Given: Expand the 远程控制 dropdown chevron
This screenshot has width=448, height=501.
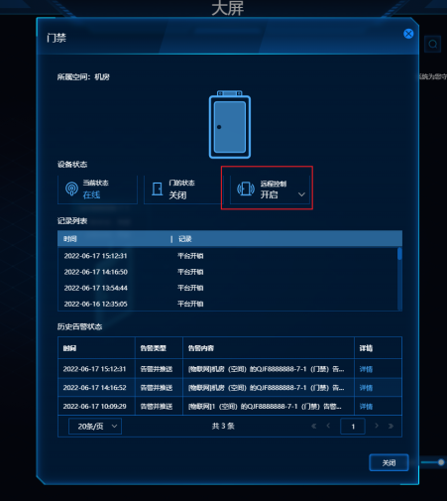Looking at the screenshot, I should click(x=301, y=194).
